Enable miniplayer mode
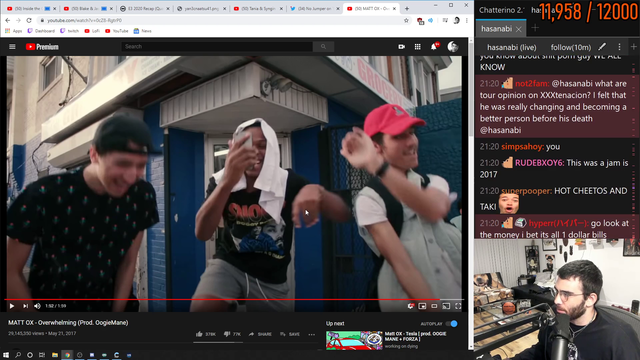The image size is (640, 360). (x=422, y=306)
